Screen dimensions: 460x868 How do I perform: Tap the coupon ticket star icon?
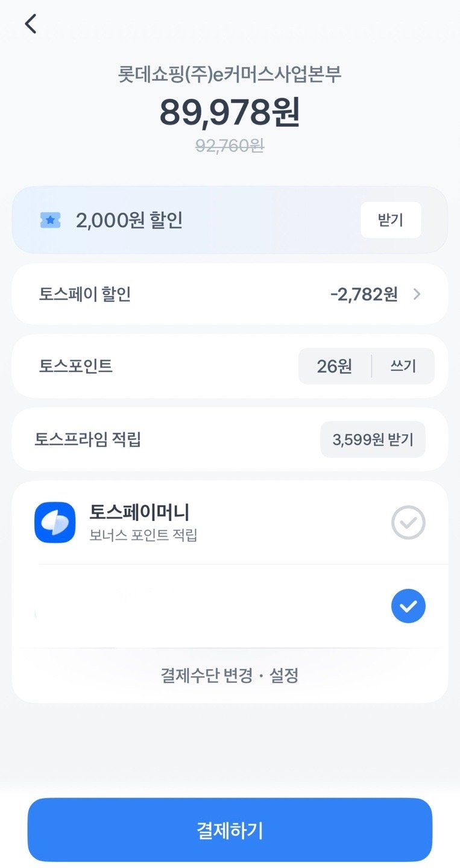[x=51, y=221]
